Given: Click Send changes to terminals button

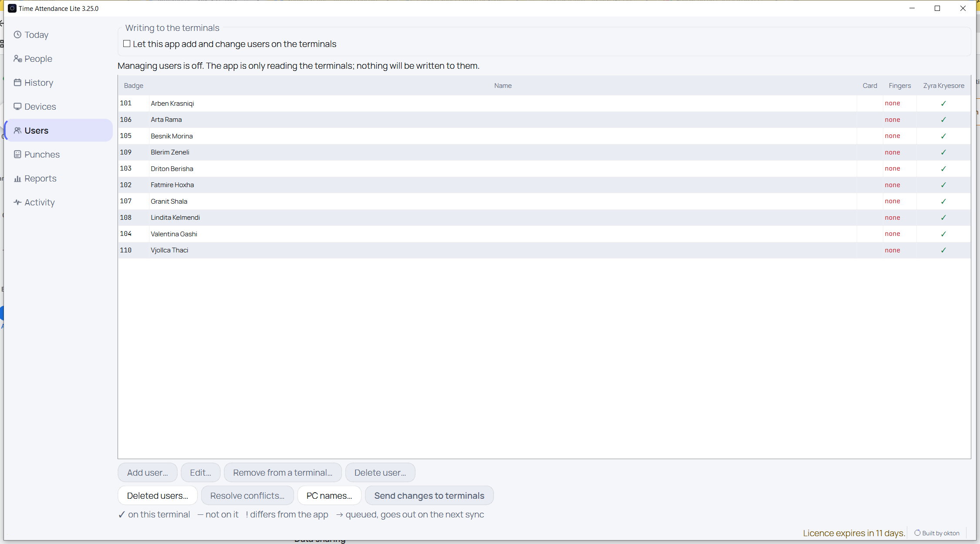Looking at the screenshot, I should 429,495.
